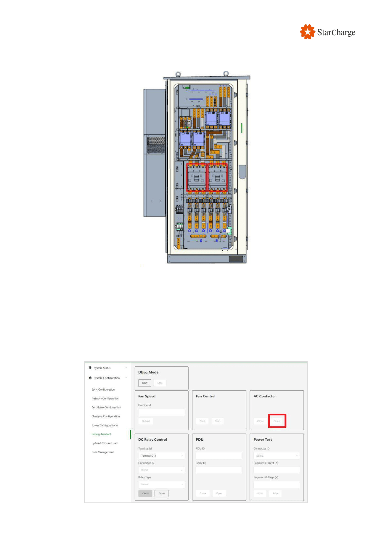Go to User Management

102,452
